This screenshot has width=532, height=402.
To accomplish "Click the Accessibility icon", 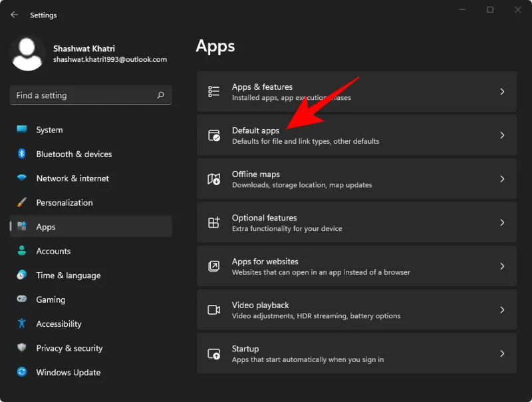I will tap(21, 323).
